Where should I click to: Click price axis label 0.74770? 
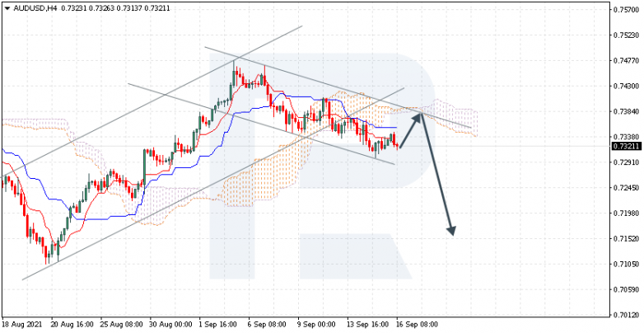click(x=627, y=61)
